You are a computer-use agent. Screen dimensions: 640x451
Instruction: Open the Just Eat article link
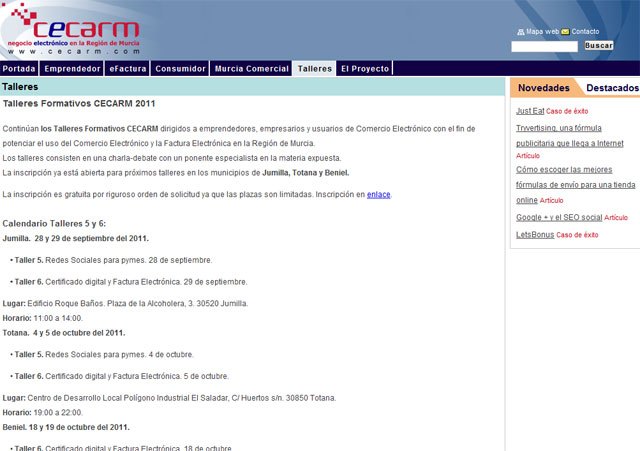(530, 111)
